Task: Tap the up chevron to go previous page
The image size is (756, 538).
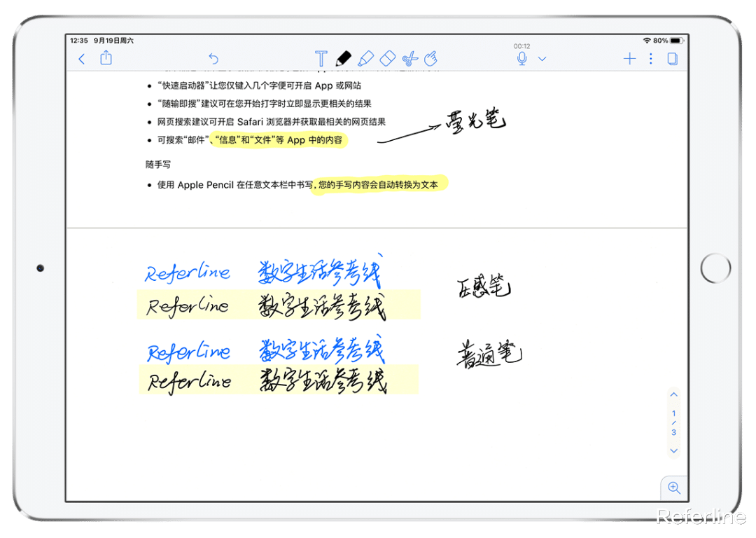Action: pos(673,394)
